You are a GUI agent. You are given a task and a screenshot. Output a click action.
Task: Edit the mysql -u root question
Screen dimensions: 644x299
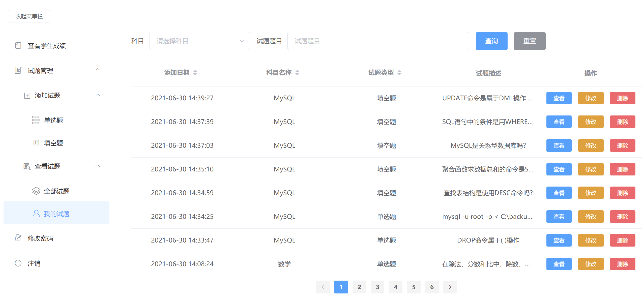coord(591,217)
